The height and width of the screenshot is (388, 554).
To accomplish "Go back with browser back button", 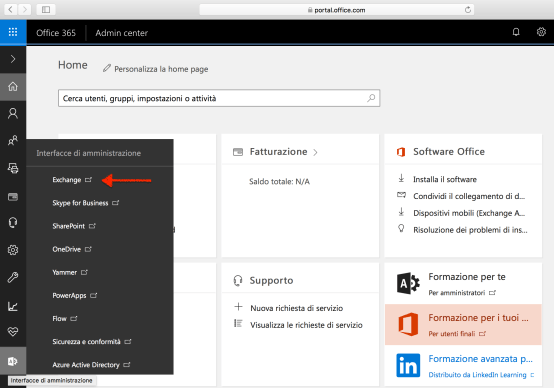I will click(11, 10).
